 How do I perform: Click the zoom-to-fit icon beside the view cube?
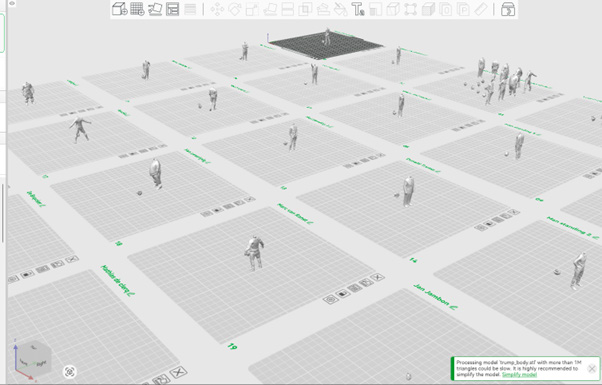[69, 372]
